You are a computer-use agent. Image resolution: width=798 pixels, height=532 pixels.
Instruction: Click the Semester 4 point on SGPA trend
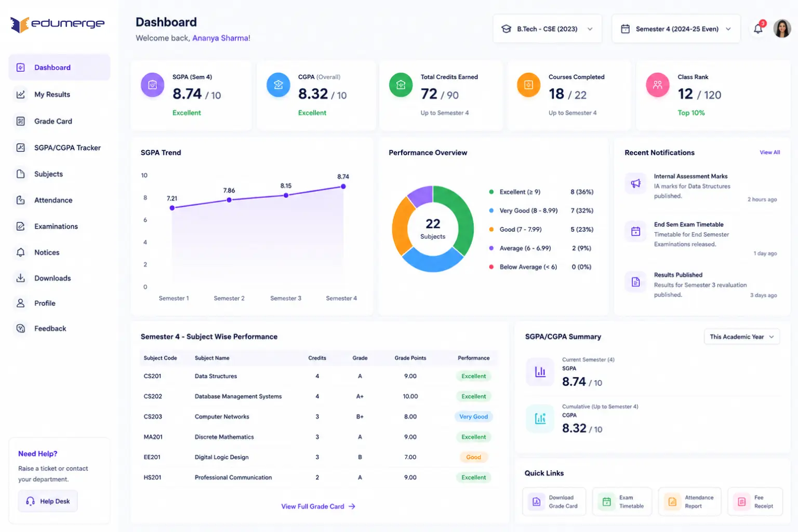pyautogui.click(x=343, y=187)
